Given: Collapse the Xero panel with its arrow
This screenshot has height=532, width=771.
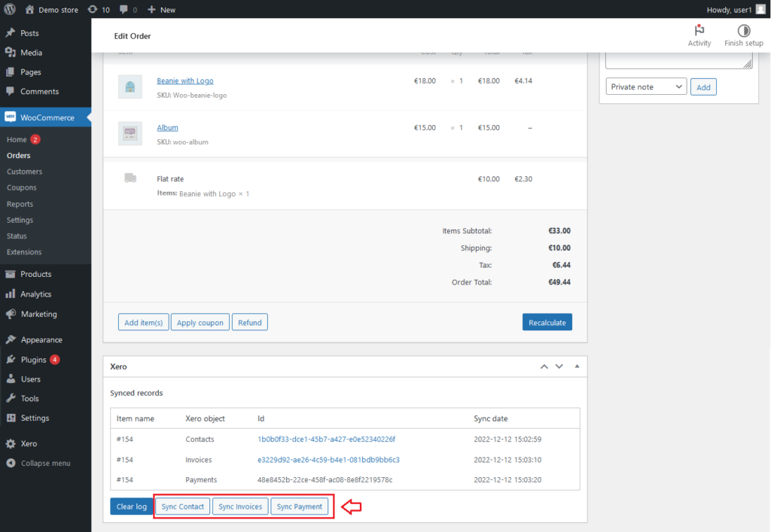Looking at the screenshot, I should click(x=577, y=366).
